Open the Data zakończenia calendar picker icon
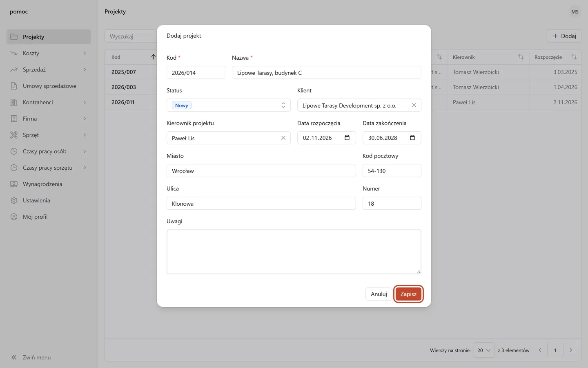588x368 pixels. pos(412,138)
